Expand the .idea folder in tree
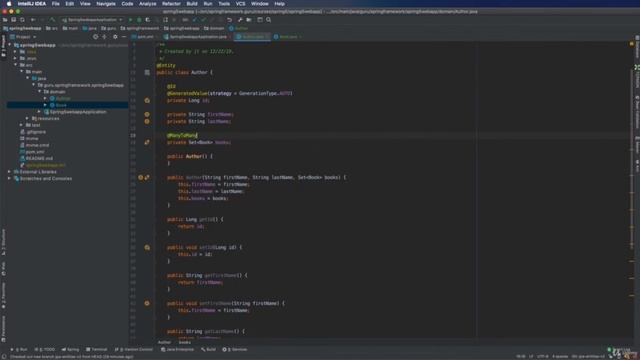The height and width of the screenshot is (360, 640). [x=16, y=52]
